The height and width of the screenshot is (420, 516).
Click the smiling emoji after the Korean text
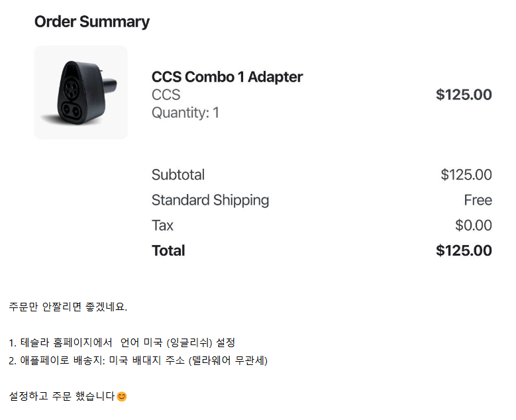coord(122,396)
